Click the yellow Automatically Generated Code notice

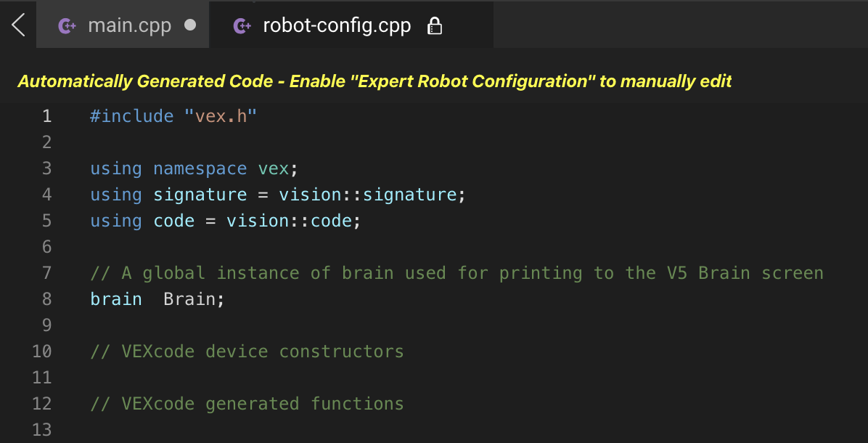(374, 81)
